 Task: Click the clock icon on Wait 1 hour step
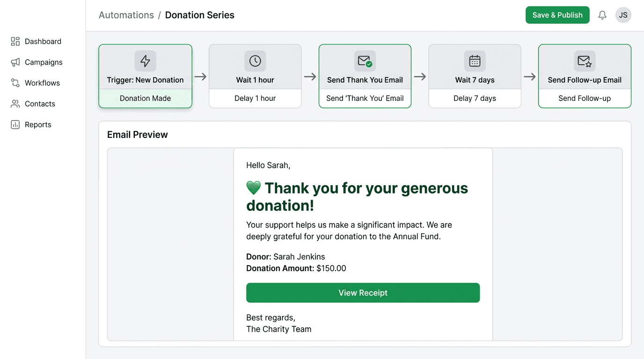tap(255, 60)
